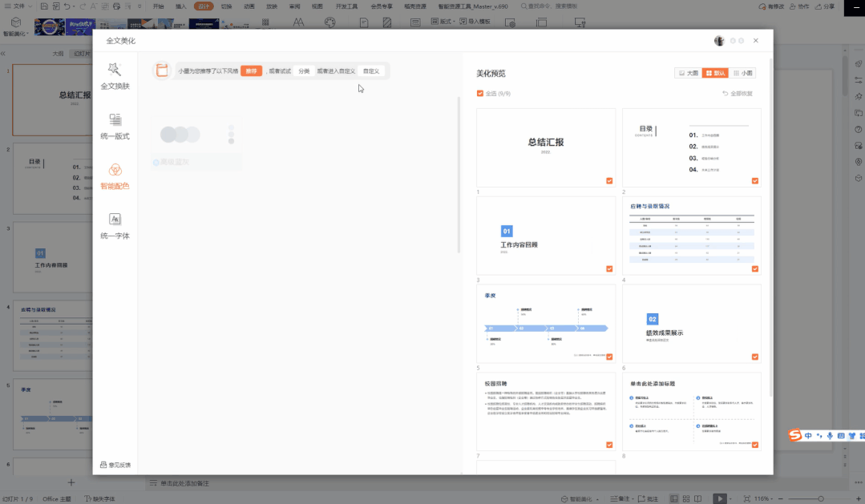Screen dimensions: 865x504
Task: Uncheck preview slide 5 季度 checkbox
Action: click(x=609, y=357)
